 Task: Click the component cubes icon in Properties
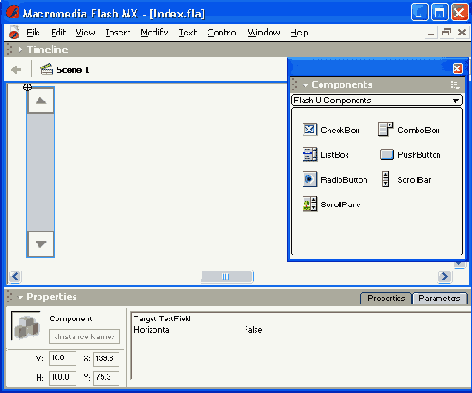[x=26, y=326]
